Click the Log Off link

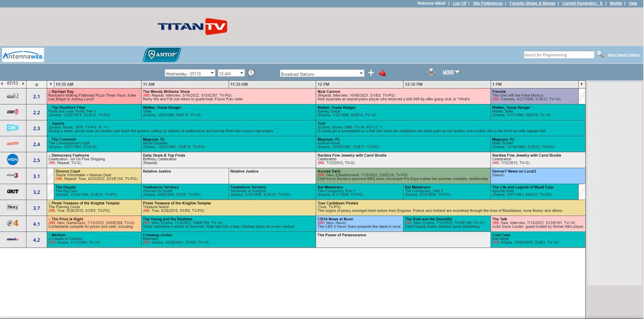coord(459,3)
